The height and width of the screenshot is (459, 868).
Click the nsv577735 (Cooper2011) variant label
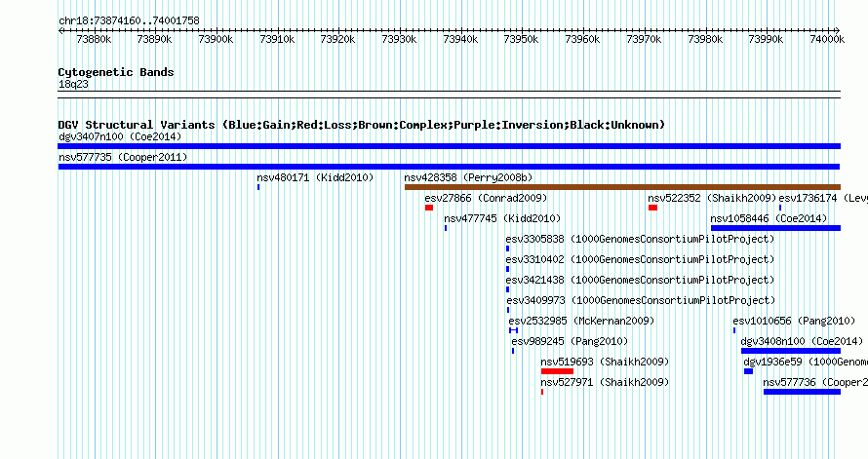coord(123,157)
